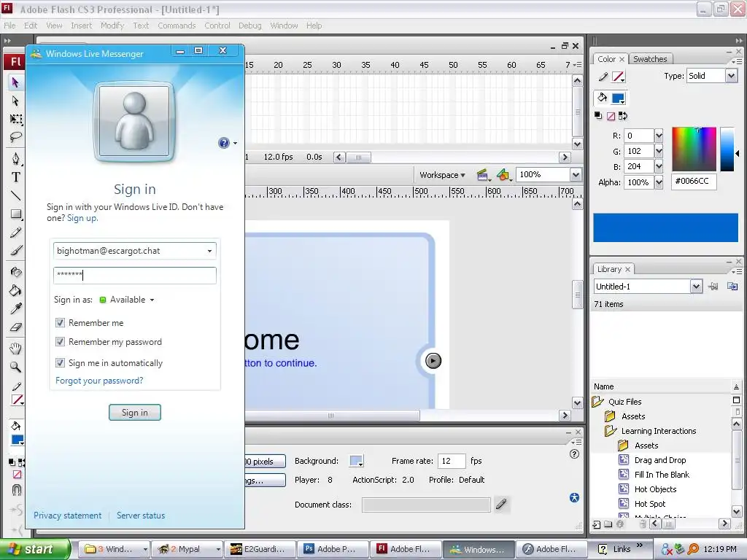
Task: Click the Messenger help question mark icon
Action: pos(224,143)
